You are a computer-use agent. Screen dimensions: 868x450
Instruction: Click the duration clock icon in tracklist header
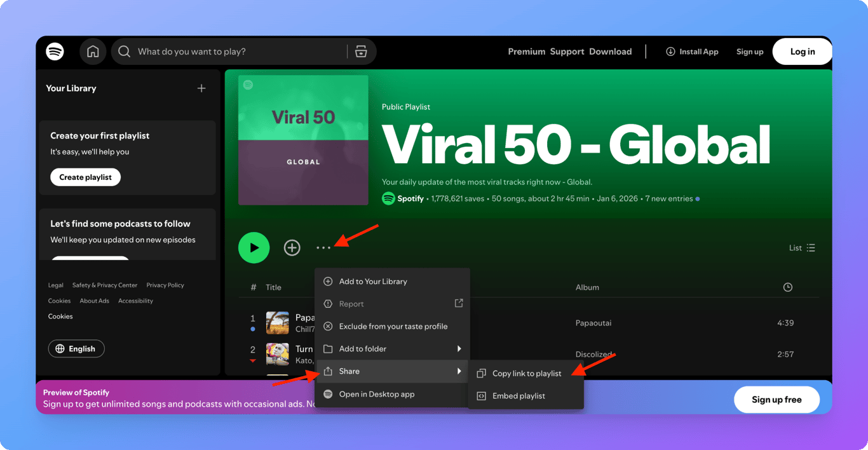click(x=787, y=287)
